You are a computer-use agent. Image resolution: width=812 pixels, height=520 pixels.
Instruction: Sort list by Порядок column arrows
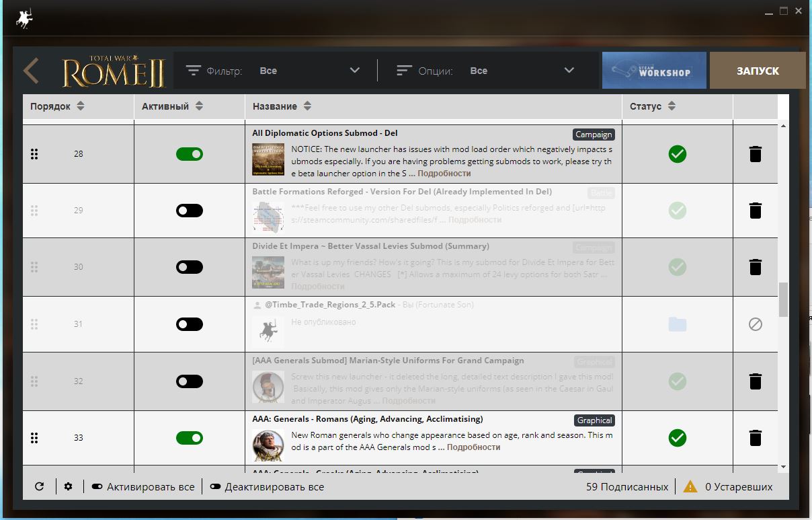click(x=81, y=106)
